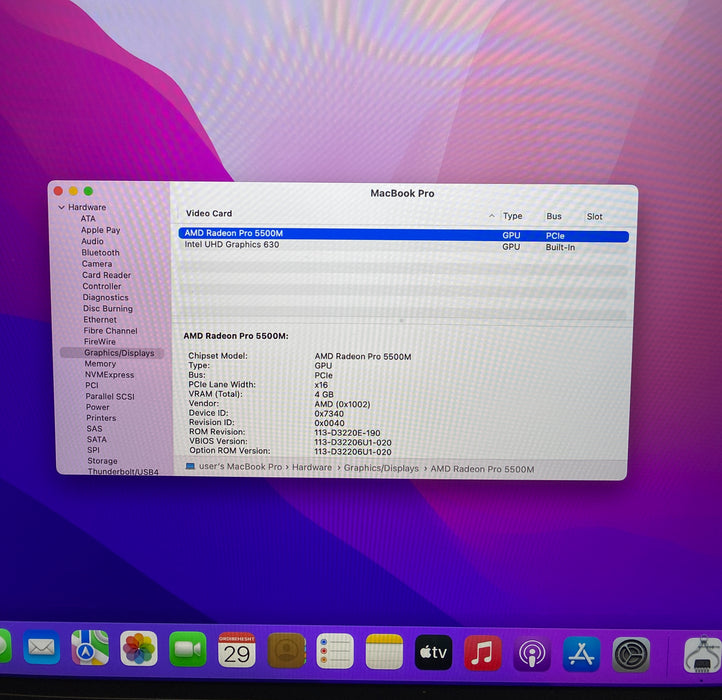The image size is (722, 700).
Task: Click user's MacBook Pro in path bar
Action: tap(240, 467)
